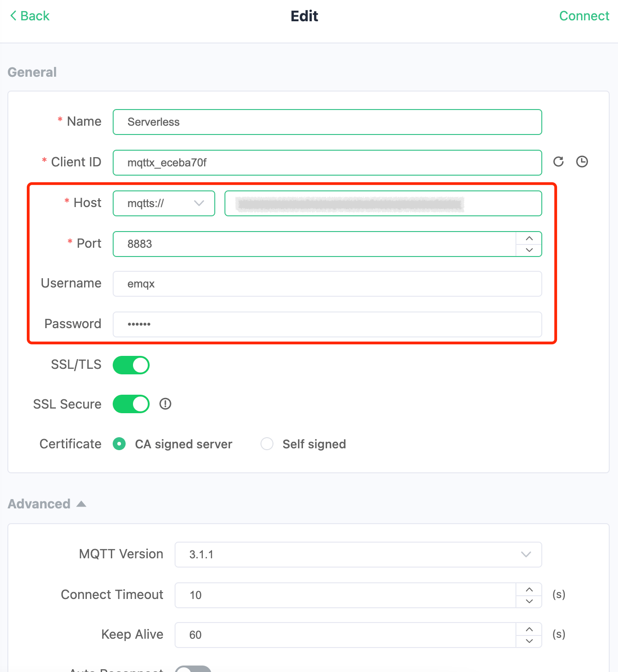The width and height of the screenshot is (618, 672).
Task: Increase Port value with up arrow
Action: tap(529, 238)
